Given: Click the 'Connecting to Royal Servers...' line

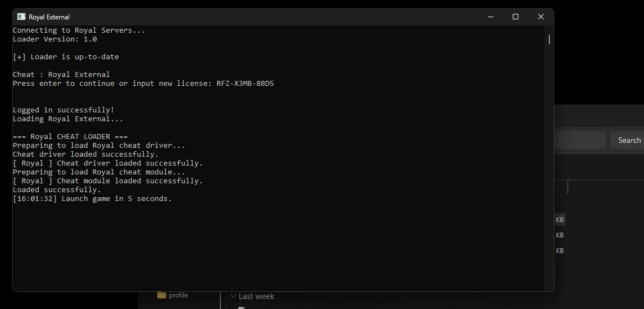Looking at the screenshot, I should 79,30.
